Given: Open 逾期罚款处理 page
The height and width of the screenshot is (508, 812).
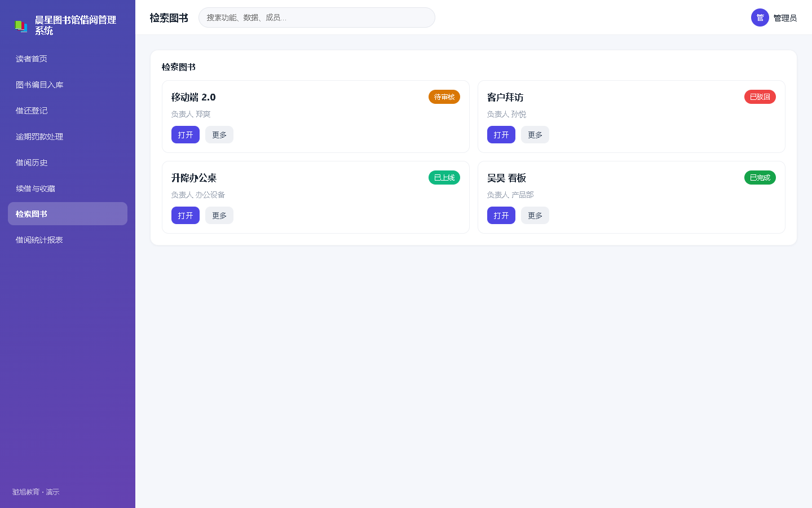Looking at the screenshot, I should pyautogui.click(x=68, y=137).
